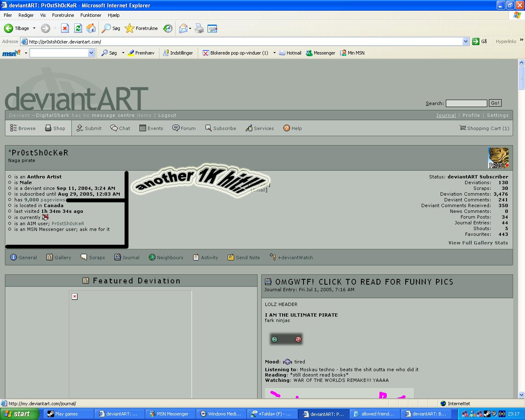This screenshot has width=525, height=420.
Task: Open the Filer menu
Action: (x=8, y=15)
